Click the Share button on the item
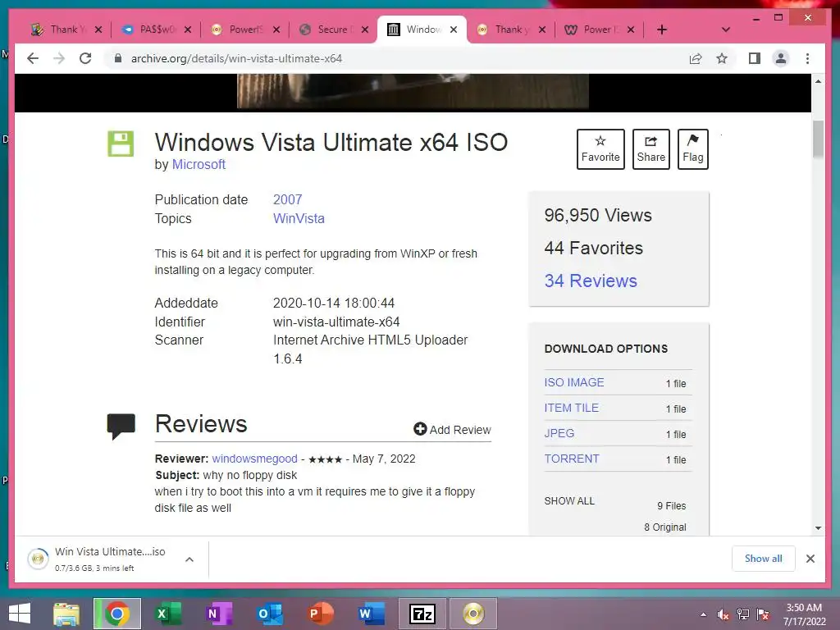This screenshot has width=840, height=630. pos(651,149)
